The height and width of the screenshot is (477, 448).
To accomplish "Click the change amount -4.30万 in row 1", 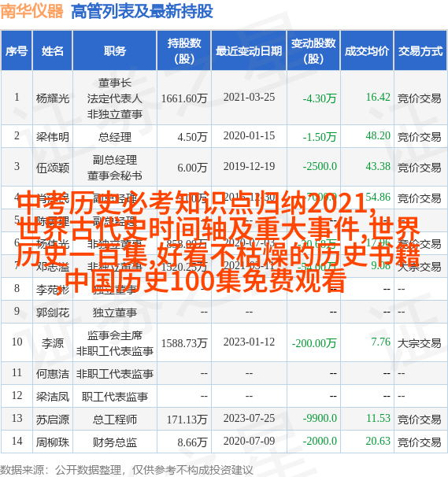I will coord(320,98).
